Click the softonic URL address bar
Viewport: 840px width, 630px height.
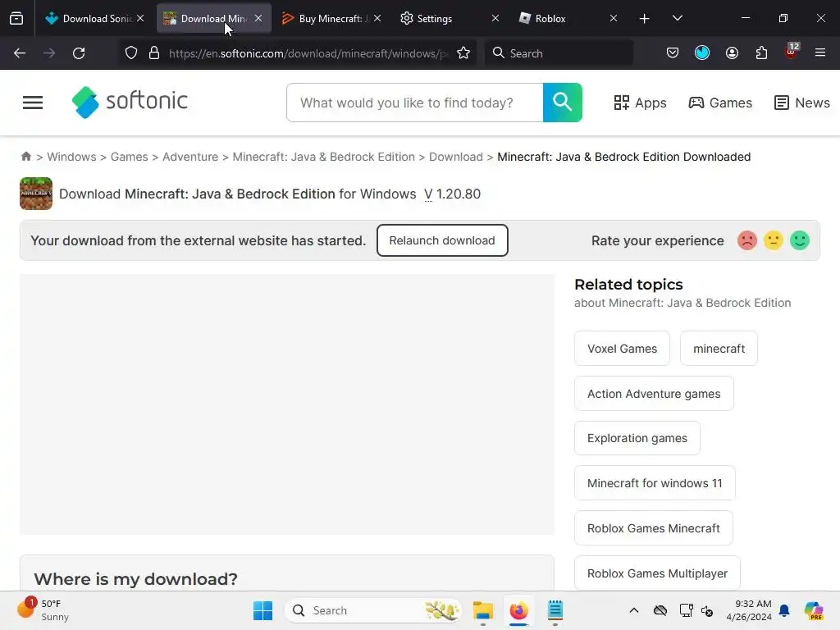pyautogui.click(x=308, y=53)
